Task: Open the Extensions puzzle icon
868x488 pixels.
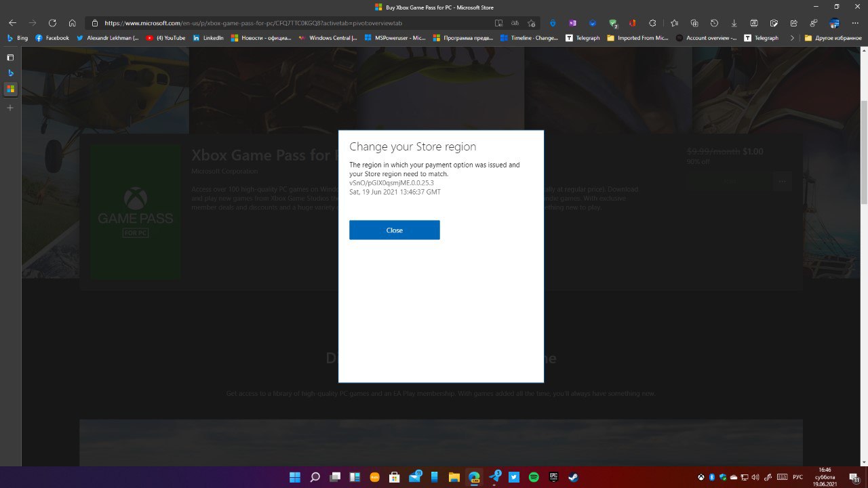Action: pos(652,22)
